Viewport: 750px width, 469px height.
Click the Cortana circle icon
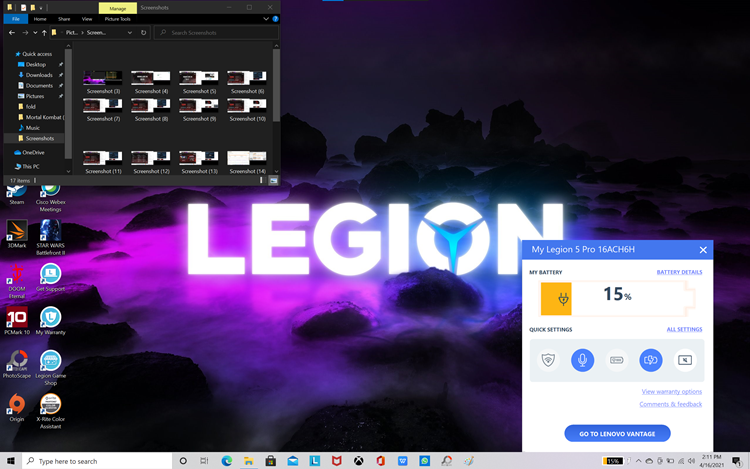(x=183, y=461)
